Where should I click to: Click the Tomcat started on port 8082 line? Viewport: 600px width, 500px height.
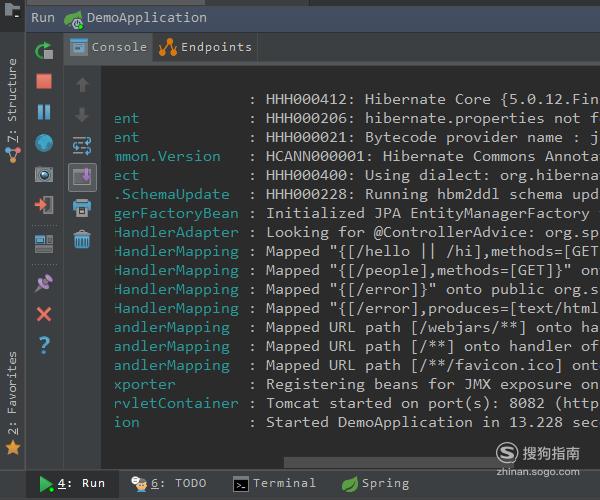(357, 403)
